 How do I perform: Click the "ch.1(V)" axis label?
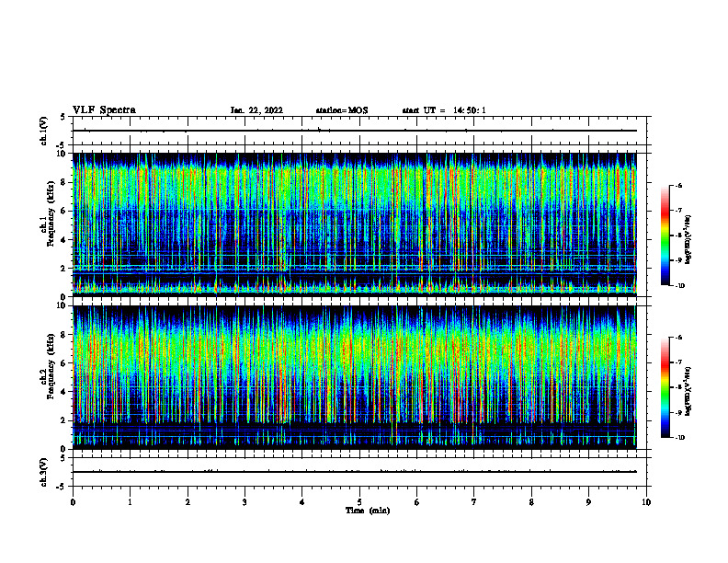coord(43,131)
